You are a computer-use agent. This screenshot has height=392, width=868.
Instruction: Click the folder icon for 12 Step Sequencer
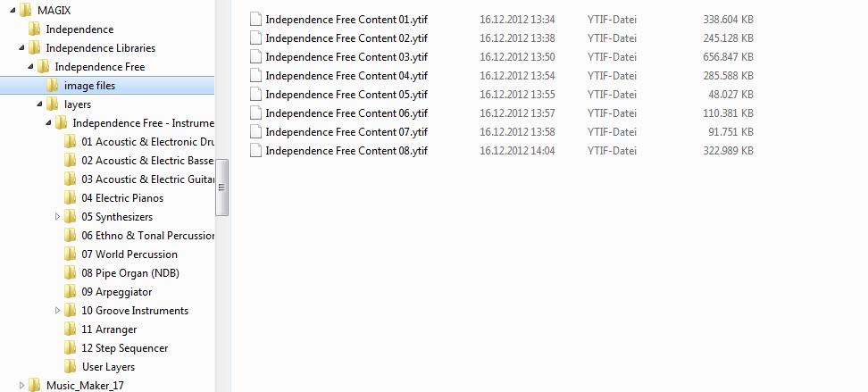click(70, 347)
